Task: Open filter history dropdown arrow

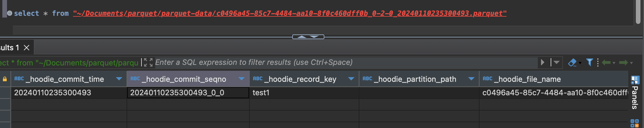Action: 556,62
